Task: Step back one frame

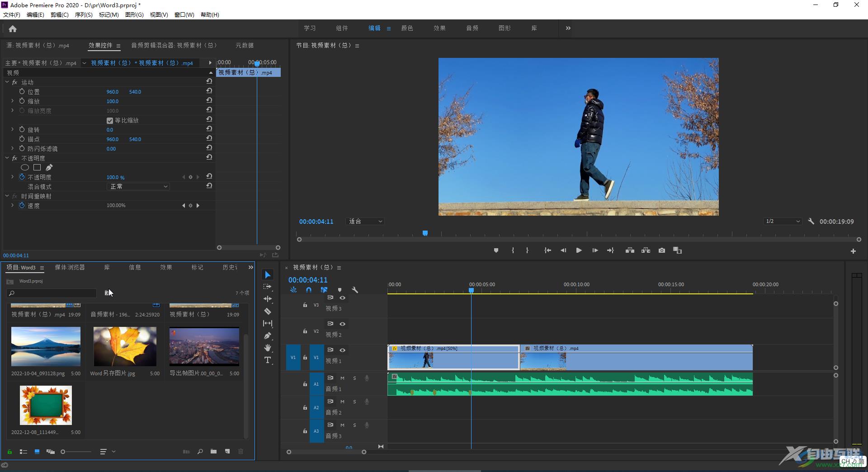Action: coord(563,250)
